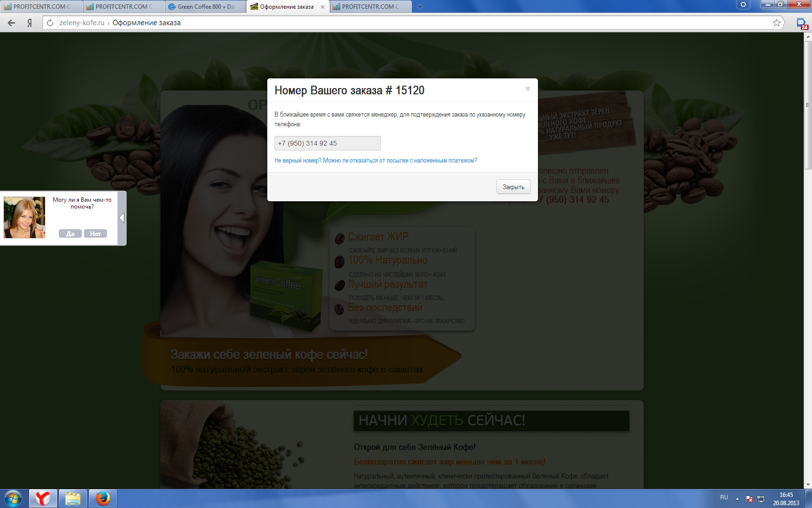Click Нет in the help chat widget
812x508 pixels.
(x=95, y=234)
